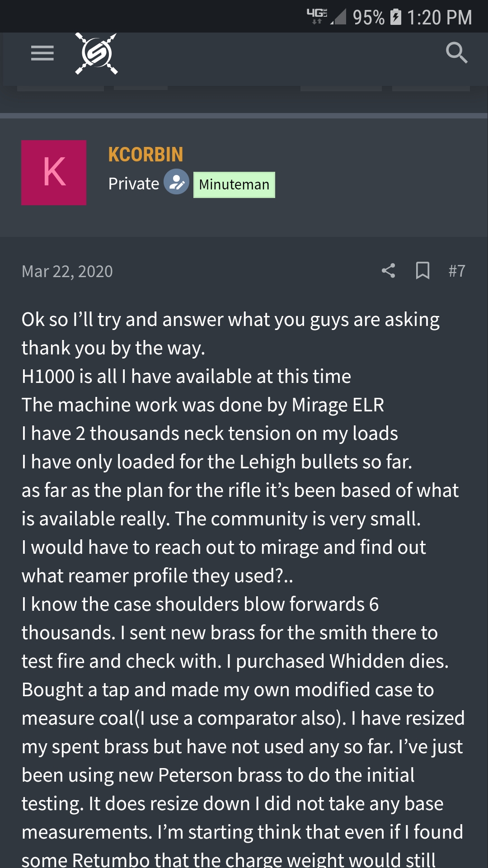Screen dimensions: 488x868
Task: Share this post via the share icon
Action: (x=388, y=271)
